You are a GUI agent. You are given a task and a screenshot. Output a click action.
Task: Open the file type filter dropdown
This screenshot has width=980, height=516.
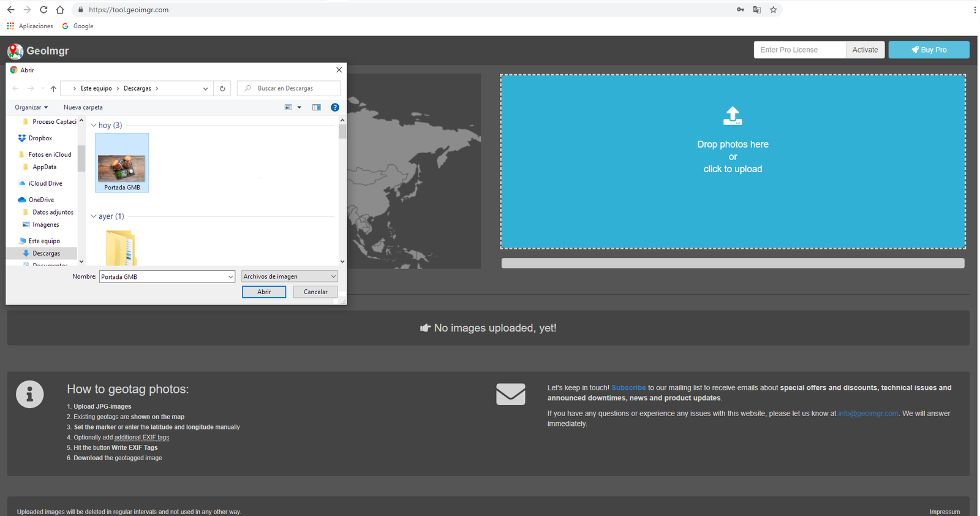coord(289,276)
